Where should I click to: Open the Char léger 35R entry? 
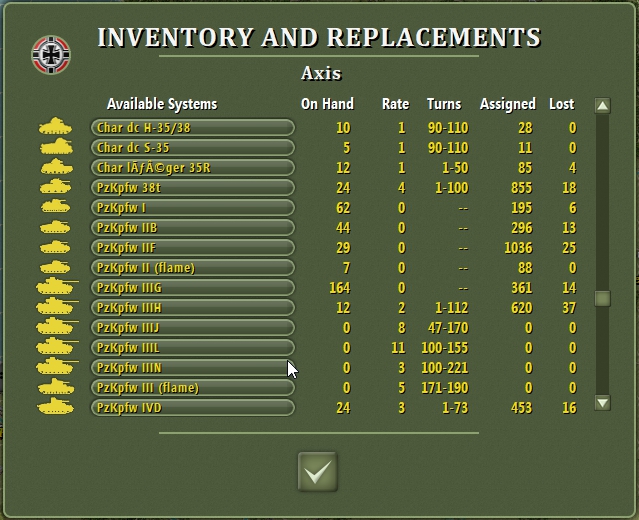pyautogui.click(x=192, y=167)
